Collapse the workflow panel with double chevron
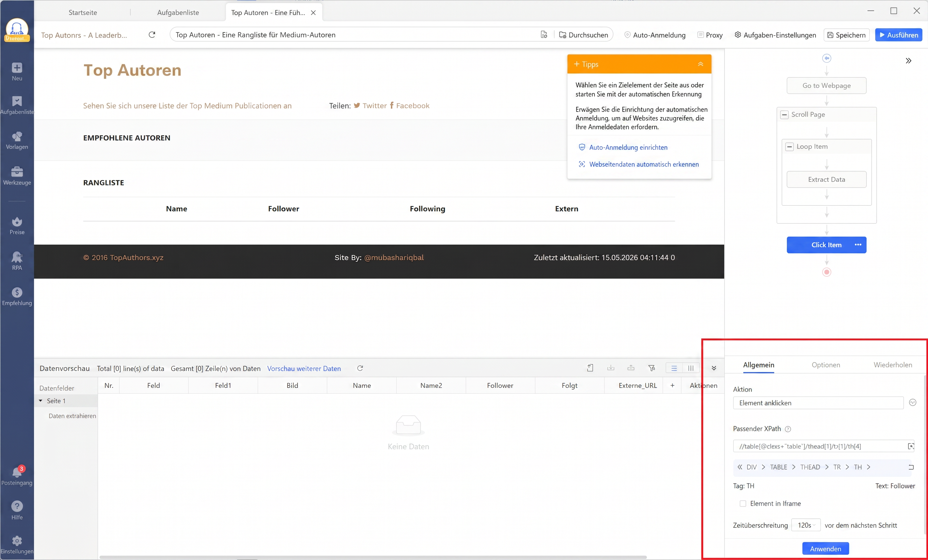This screenshot has width=928, height=560. [x=908, y=61]
